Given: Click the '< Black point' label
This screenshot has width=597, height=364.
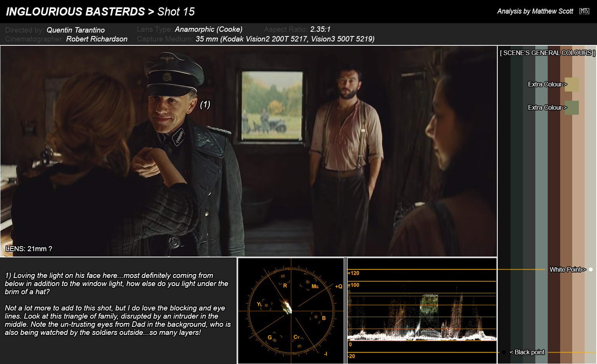Looking at the screenshot, I should pyautogui.click(x=527, y=352).
